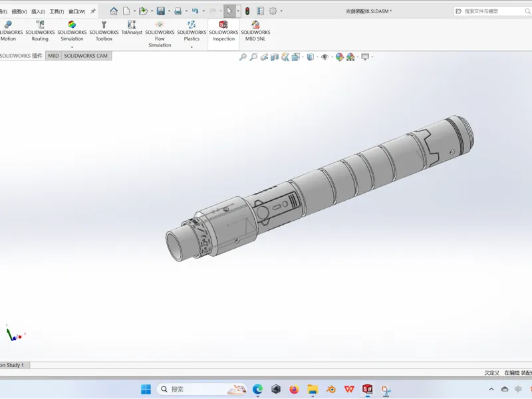
Task: Toggle SOLIDWORKS Flow Simulation add-in
Action: (x=160, y=34)
